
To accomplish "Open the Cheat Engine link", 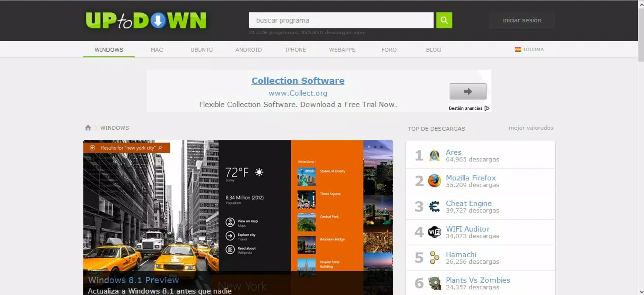I will pyautogui.click(x=469, y=203).
